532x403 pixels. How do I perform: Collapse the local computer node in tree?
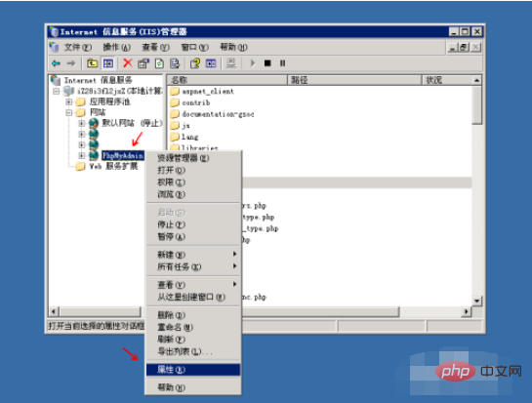tap(57, 91)
